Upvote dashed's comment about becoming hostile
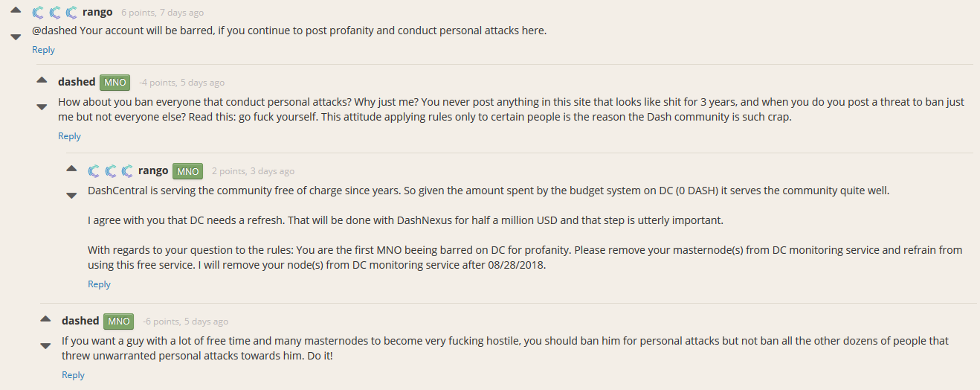This screenshot has width=980, height=390. pyautogui.click(x=46, y=319)
